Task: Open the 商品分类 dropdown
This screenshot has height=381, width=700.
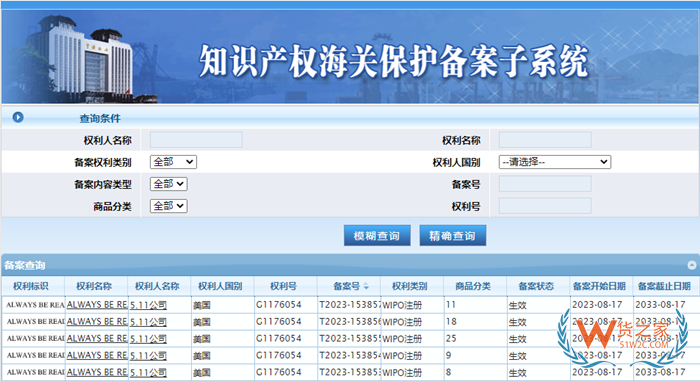Action: tap(169, 205)
